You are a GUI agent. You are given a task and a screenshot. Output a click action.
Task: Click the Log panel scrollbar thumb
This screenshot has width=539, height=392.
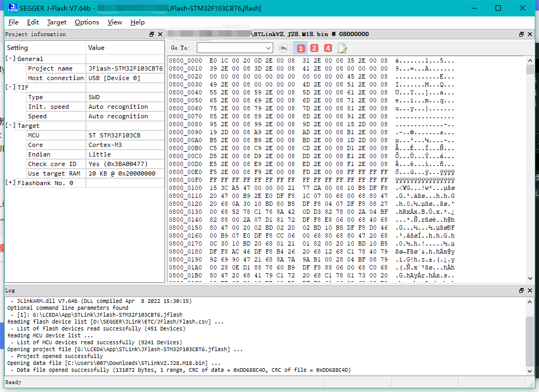(530, 342)
